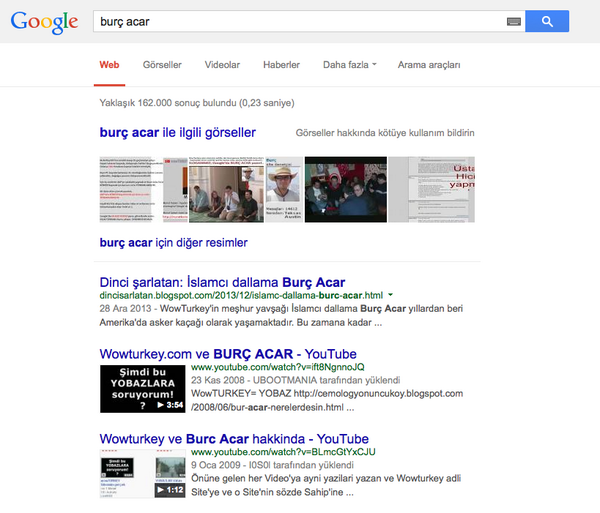
Task: Switch to the Videolar tab
Action: coord(222,65)
